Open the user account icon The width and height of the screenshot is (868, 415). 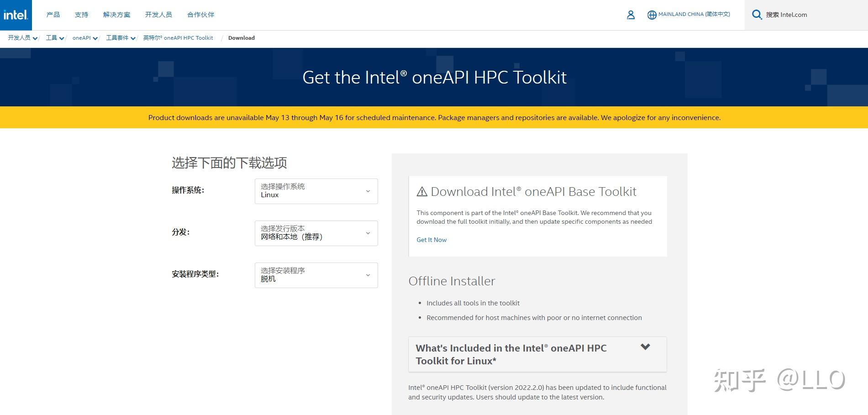pos(631,15)
